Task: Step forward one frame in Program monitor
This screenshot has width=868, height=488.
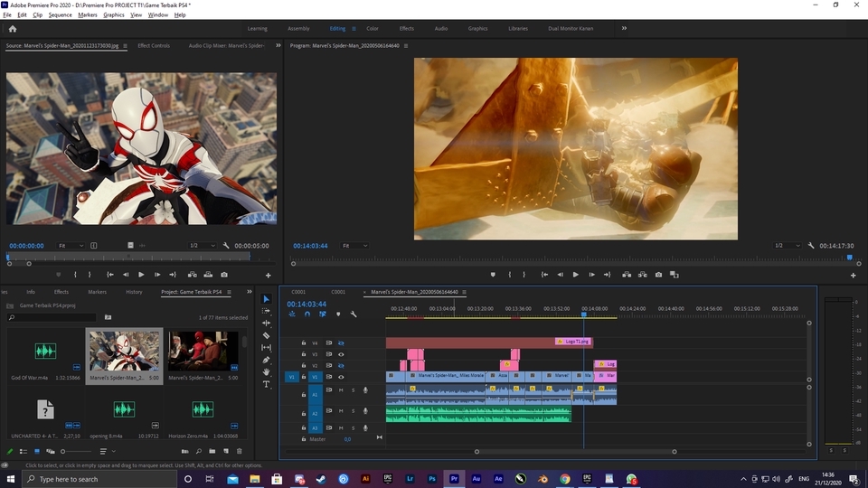Action: (x=591, y=275)
